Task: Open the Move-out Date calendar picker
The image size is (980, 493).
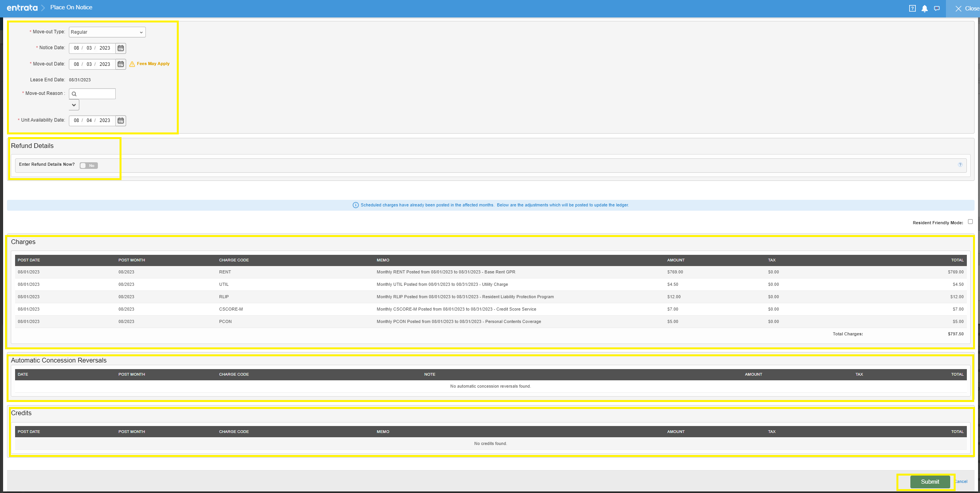Action: pos(121,64)
